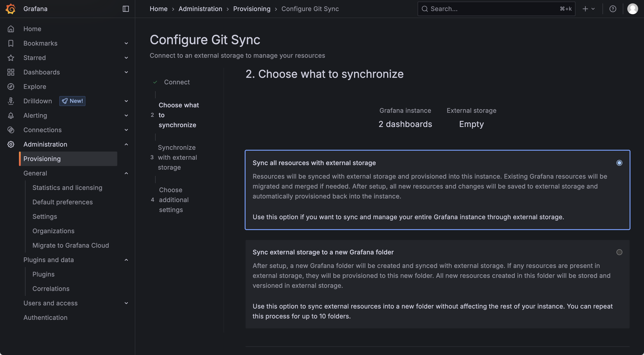Open Authentication in sidebar
Image resolution: width=644 pixels, height=355 pixels.
click(x=46, y=318)
